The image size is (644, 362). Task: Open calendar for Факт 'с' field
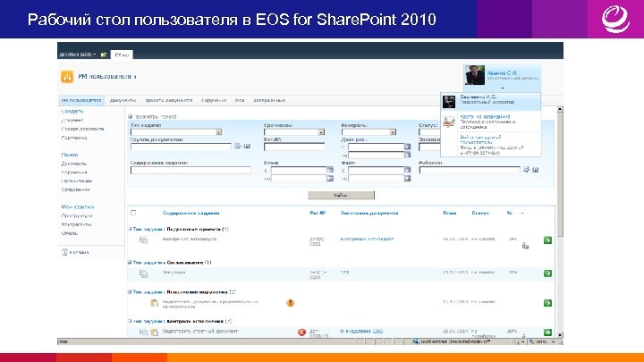tap(407, 170)
